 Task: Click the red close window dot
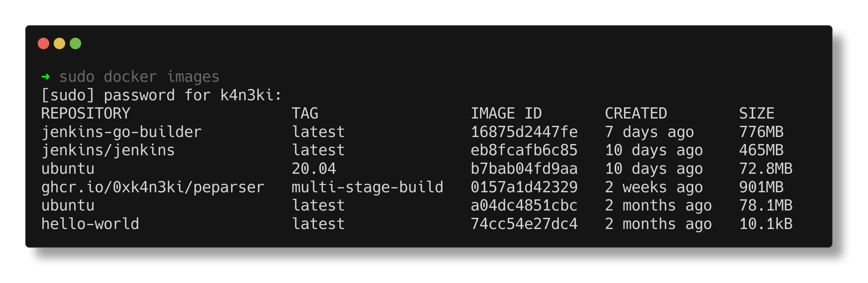tap(43, 43)
